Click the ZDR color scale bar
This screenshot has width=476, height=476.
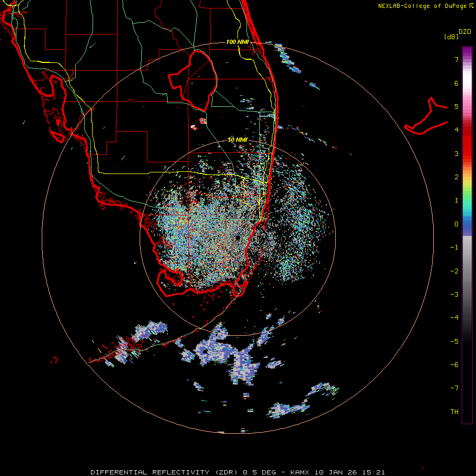click(x=467, y=235)
